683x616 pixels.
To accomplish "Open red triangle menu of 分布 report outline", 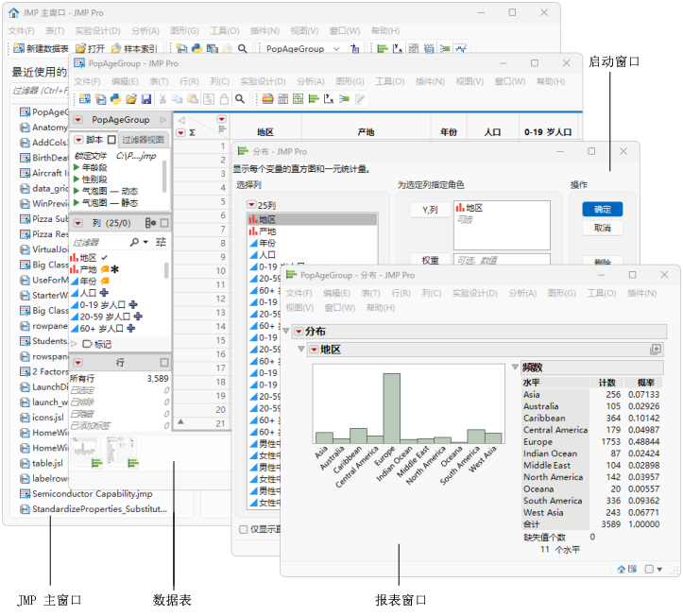I will [299, 332].
